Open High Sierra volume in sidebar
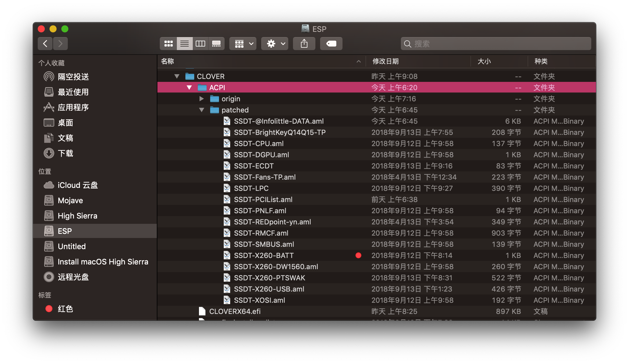 point(77,216)
